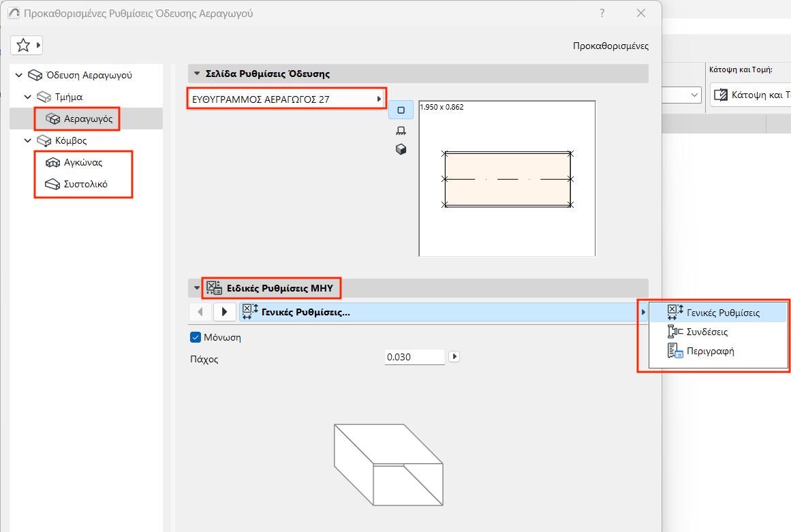Go to next settings page arrow
The width and height of the screenshot is (791, 532).
[x=224, y=311]
